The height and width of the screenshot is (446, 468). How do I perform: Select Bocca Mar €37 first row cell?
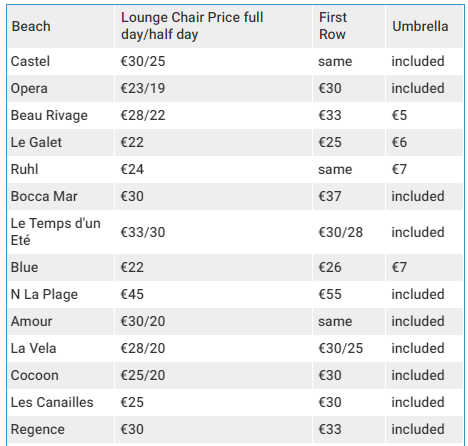(349, 196)
